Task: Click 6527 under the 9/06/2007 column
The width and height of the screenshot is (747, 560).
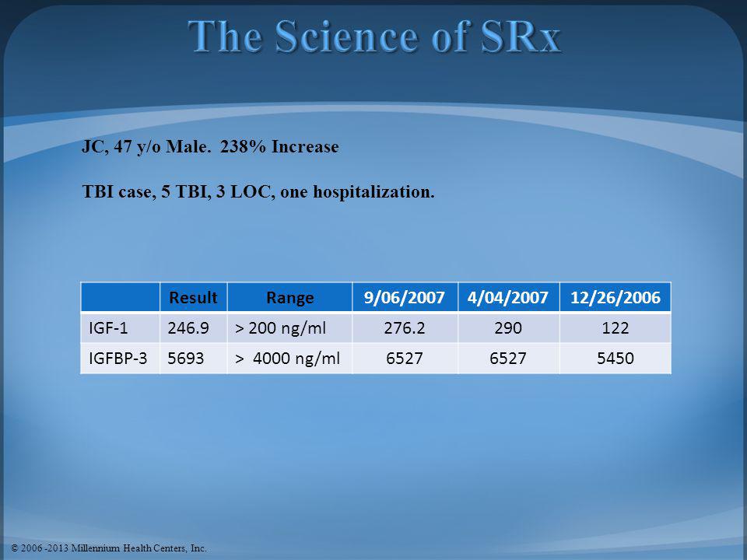Action: [405, 358]
